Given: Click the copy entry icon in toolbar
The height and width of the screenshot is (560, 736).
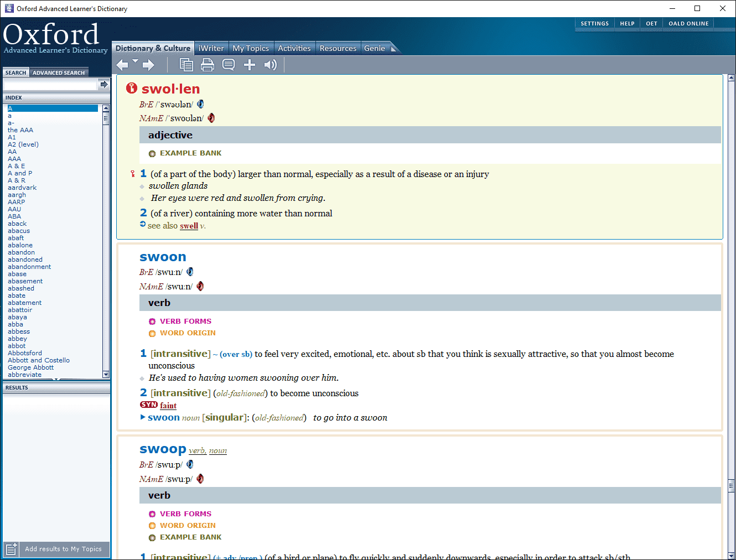Looking at the screenshot, I should click(x=186, y=65).
